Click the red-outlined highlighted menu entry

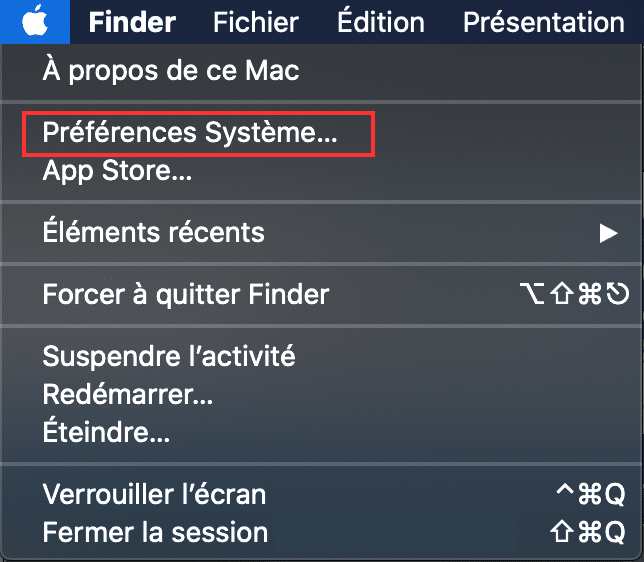pyautogui.click(x=198, y=134)
